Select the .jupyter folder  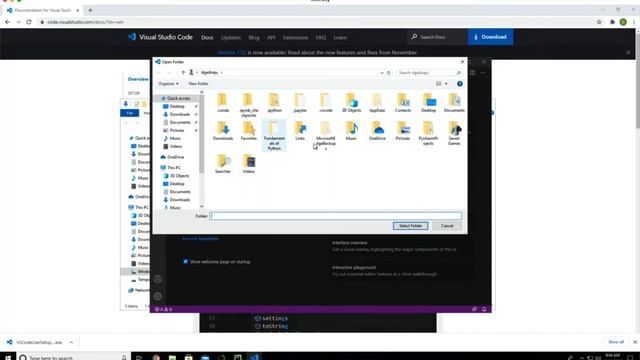pyautogui.click(x=300, y=103)
